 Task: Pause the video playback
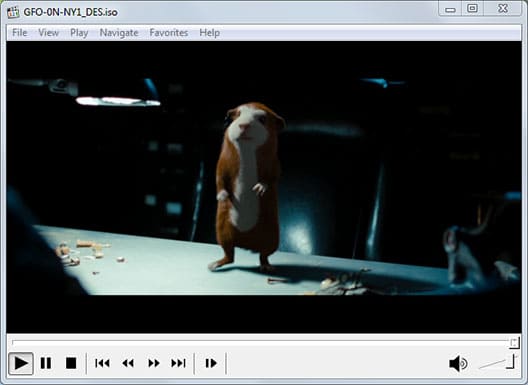pyautogui.click(x=46, y=363)
